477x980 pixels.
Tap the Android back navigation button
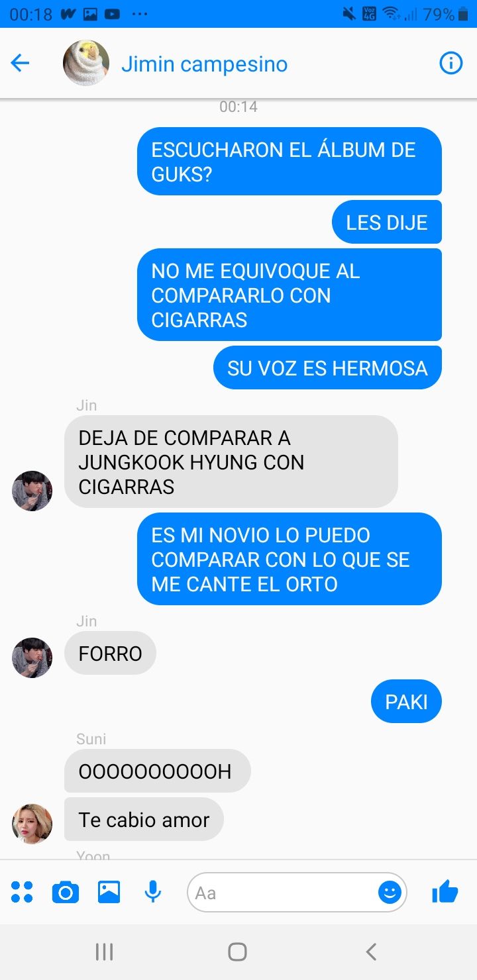(371, 952)
